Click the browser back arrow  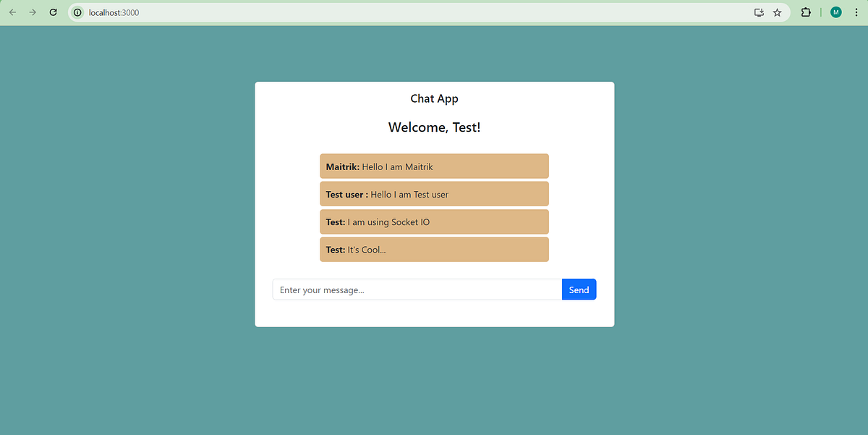tap(12, 12)
